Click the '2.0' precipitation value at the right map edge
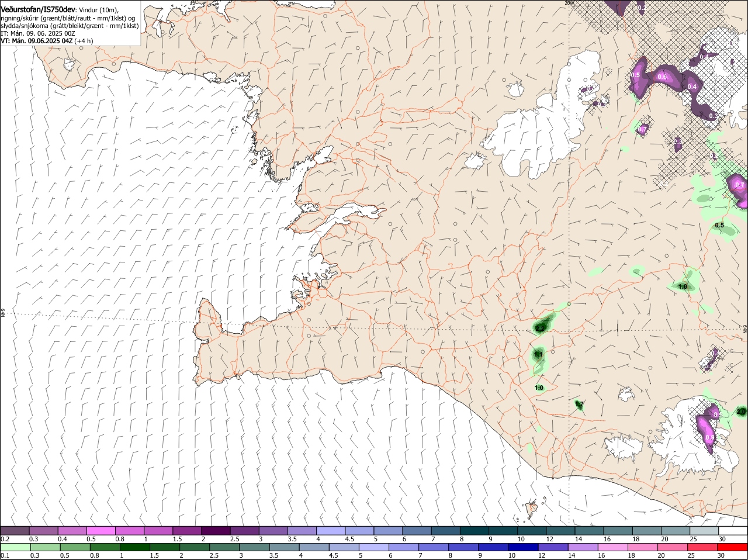 pos(741,412)
